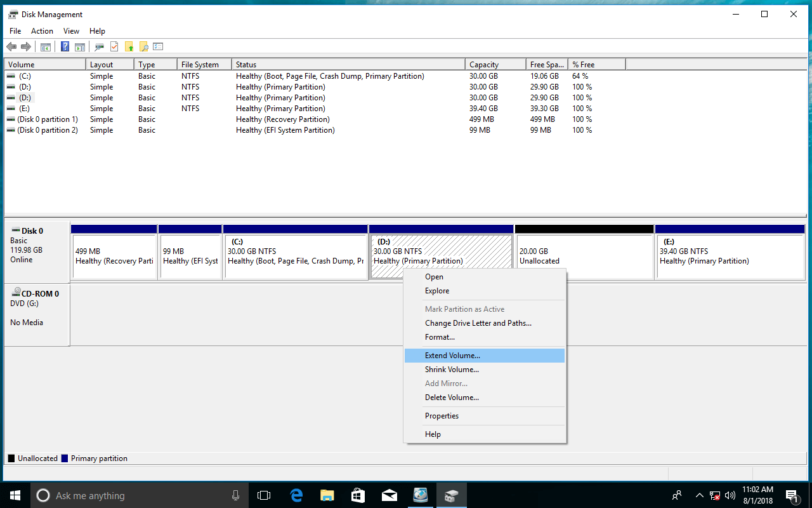Click the checkmark document toolbar icon
Screen dimensions: 812x508
coord(115,46)
